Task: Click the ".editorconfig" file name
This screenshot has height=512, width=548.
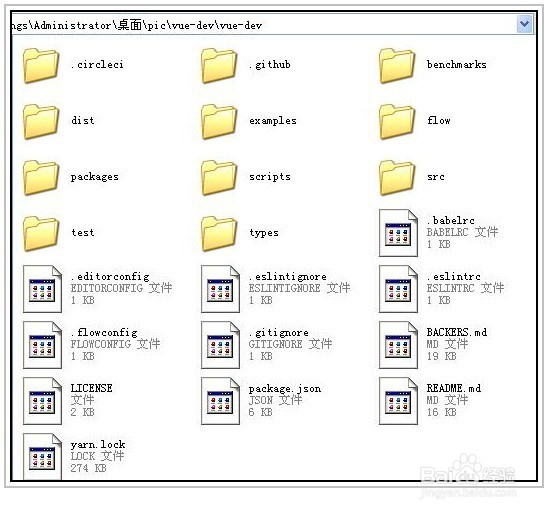Action: tap(110, 277)
